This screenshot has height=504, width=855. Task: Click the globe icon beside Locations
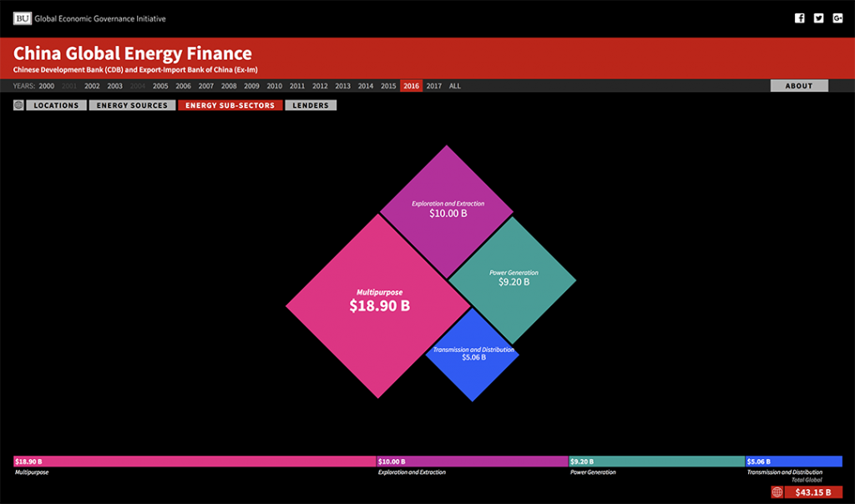18,105
